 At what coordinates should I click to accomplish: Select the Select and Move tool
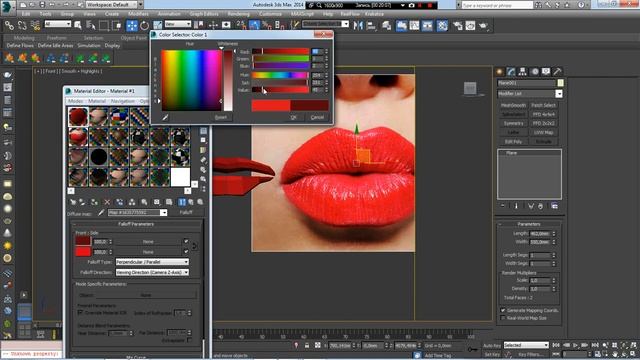point(132,26)
